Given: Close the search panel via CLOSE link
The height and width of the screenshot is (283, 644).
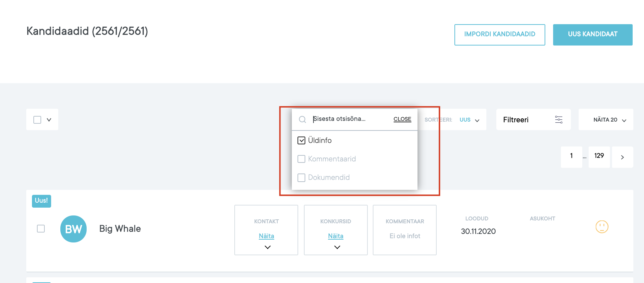Looking at the screenshot, I should click(402, 119).
